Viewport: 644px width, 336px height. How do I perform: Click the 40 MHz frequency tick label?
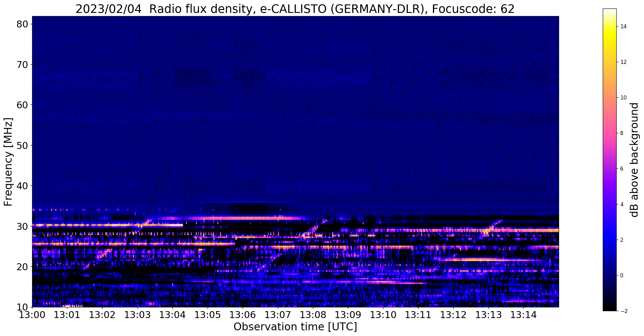[x=23, y=186]
